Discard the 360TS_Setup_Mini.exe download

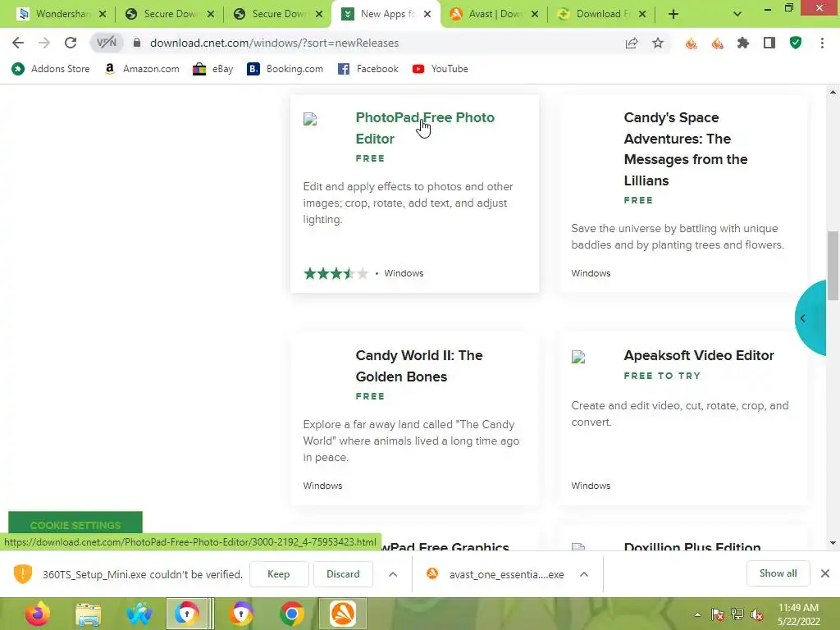[343, 573]
